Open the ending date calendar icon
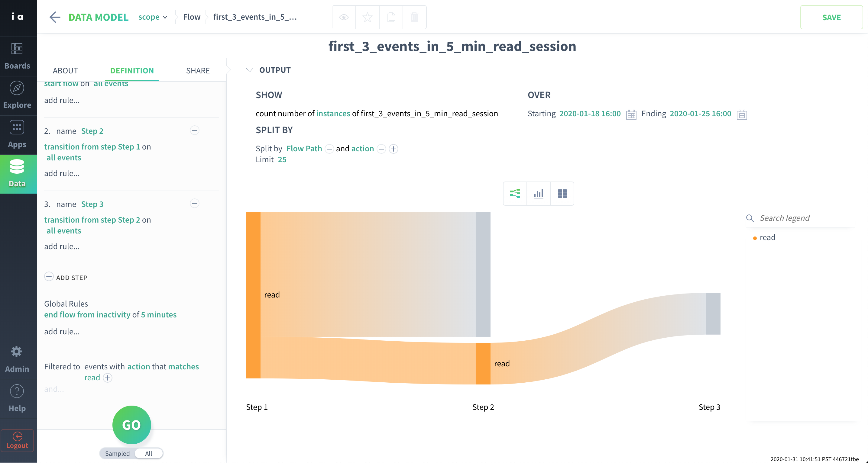This screenshot has height=463, width=868. pos(742,114)
